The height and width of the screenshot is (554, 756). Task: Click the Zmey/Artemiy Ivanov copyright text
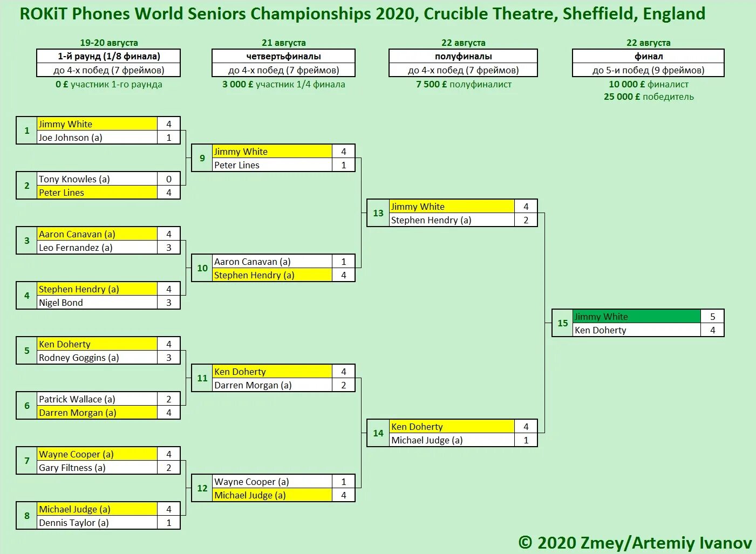point(635,542)
